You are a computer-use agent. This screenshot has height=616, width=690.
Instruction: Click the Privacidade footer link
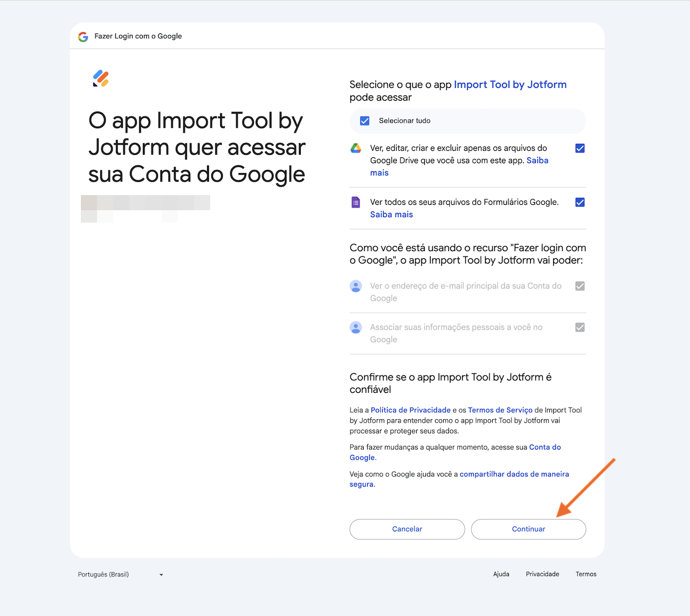(x=542, y=574)
